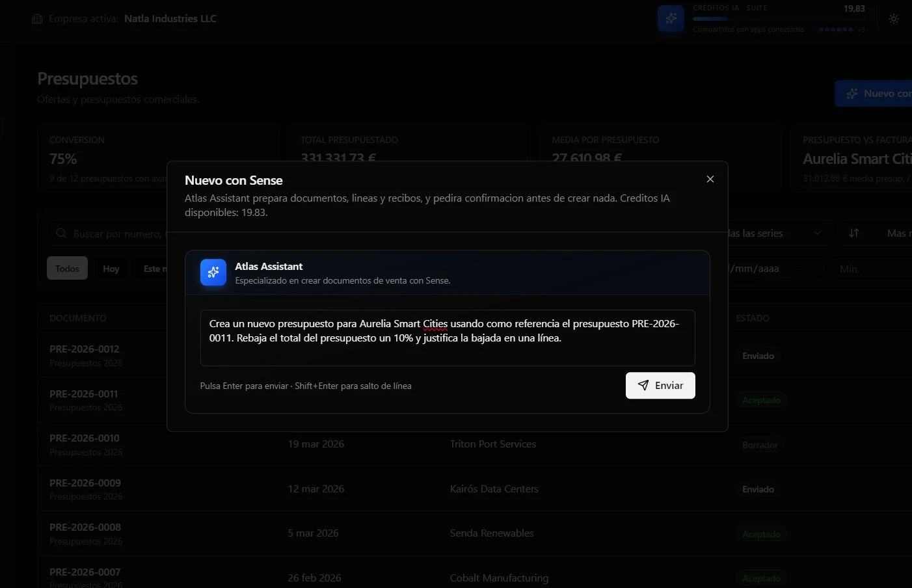Click the sort order arrows icon
The height and width of the screenshot is (588, 912).
[x=854, y=233]
